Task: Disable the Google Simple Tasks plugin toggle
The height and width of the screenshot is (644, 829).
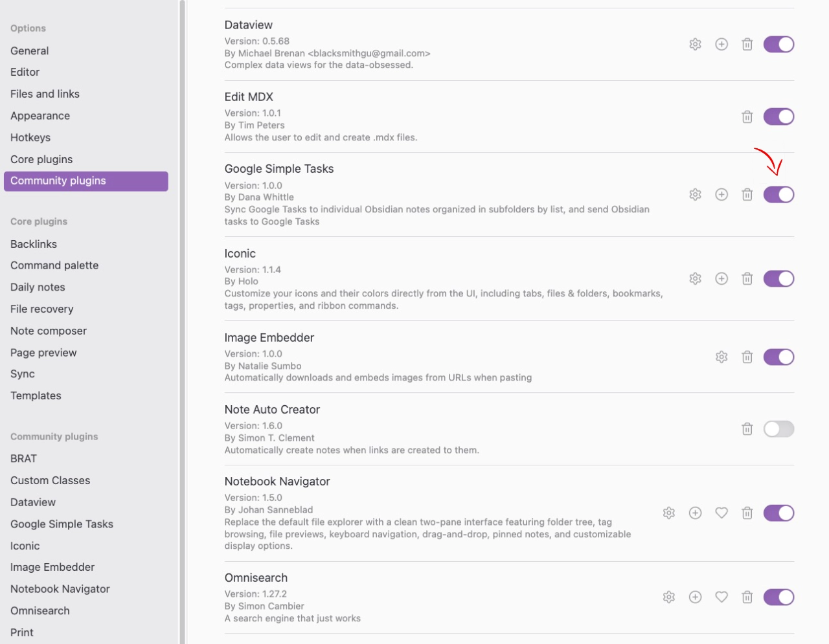Action: pyautogui.click(x=778, y=195)
